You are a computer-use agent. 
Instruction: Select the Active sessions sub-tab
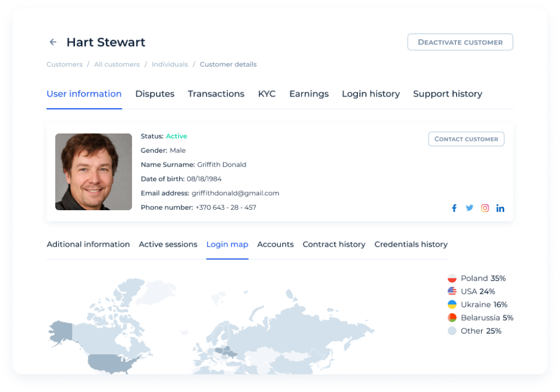[x=168, y=245]
